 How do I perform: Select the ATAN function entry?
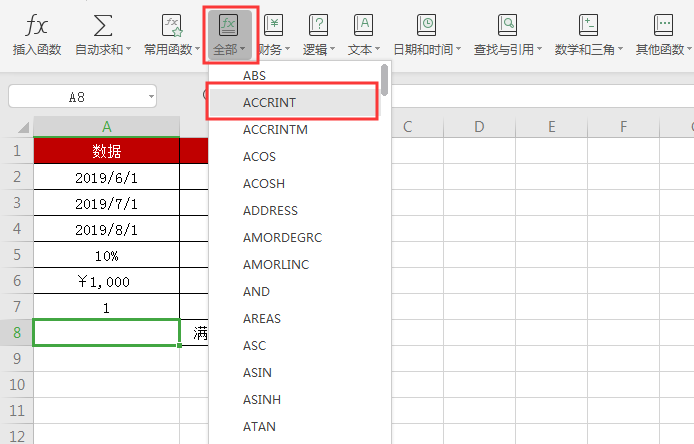[x=259, y=427]
